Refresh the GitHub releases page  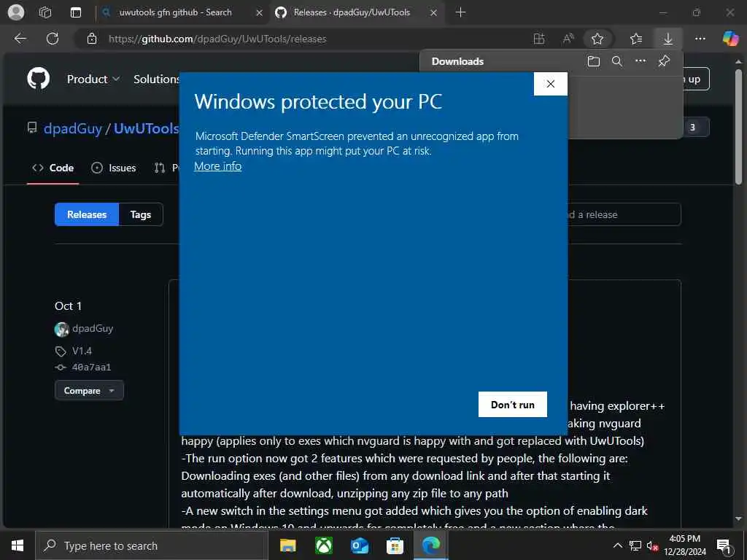[x=53, y=39]
